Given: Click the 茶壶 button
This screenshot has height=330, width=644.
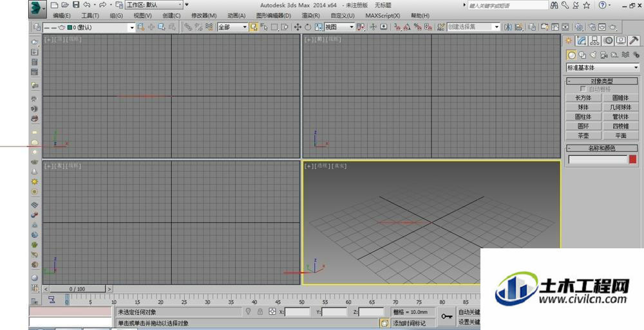Looking at the screenshot, I should point(583,136).
